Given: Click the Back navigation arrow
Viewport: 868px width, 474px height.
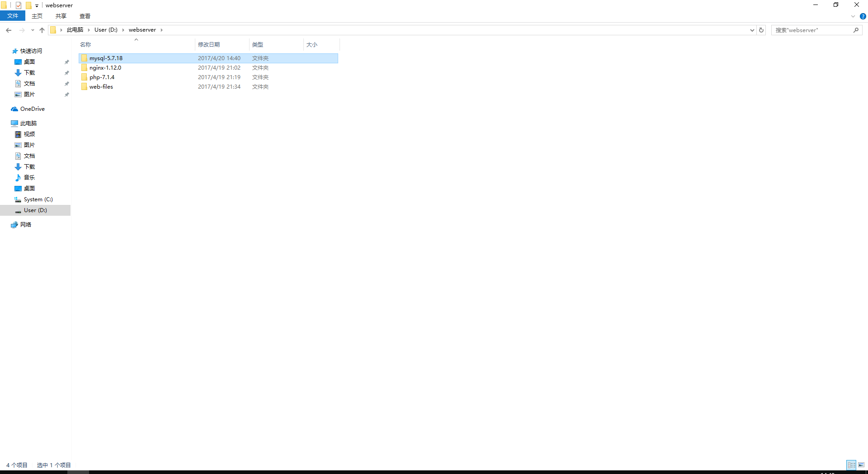Looking at the screenshot, I should pos(9,30).
